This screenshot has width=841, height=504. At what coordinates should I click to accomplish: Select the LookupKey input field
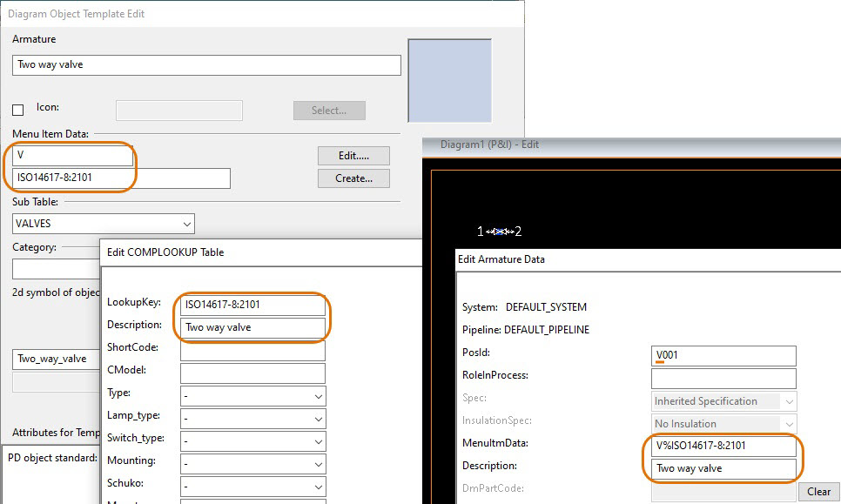pyautogui.click(x=252, y=305)
